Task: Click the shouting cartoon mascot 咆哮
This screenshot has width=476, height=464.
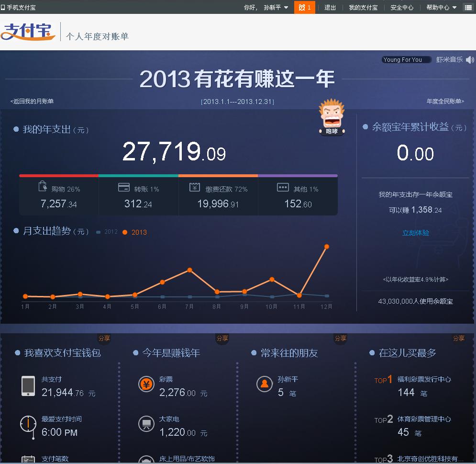Action: pyautogui.click(x=332, y=117)
